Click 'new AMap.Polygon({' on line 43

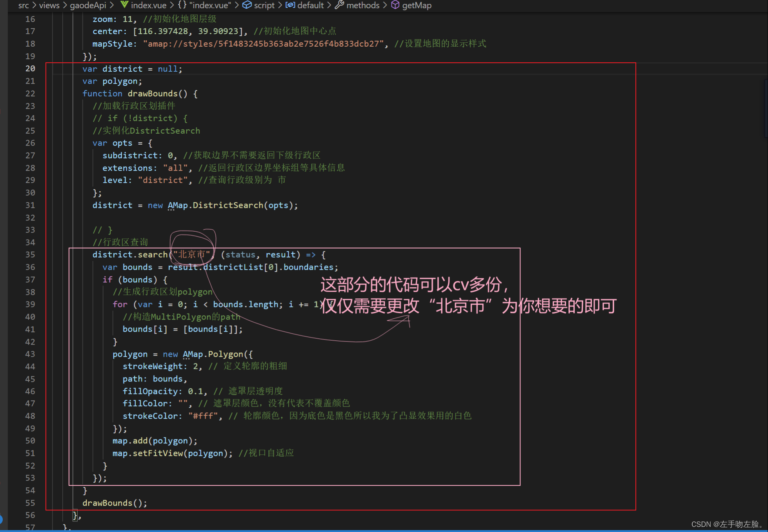click(208, 354)
